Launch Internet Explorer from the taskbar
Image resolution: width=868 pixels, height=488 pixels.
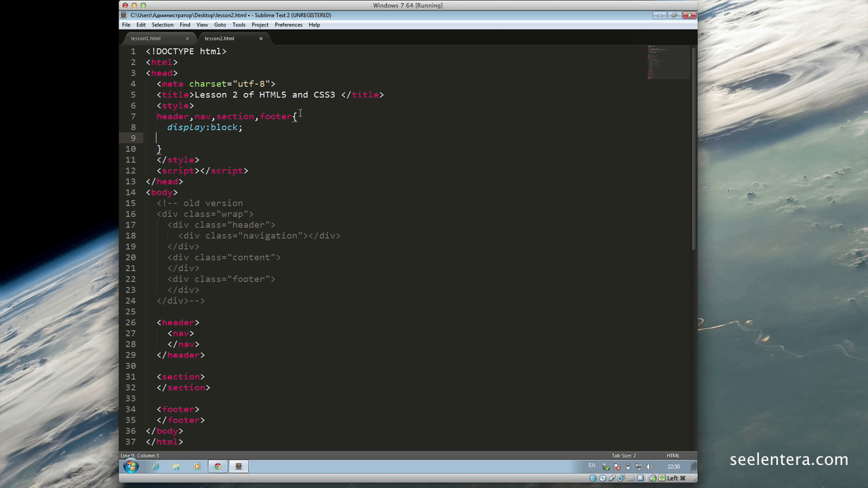156,466
